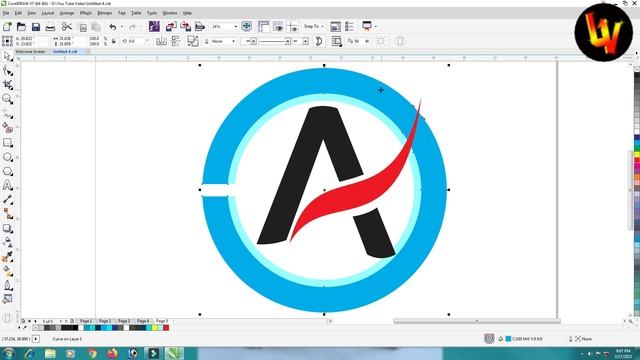This screenshot has height=360, width=640.
Task: Copy the selected object
Action: 83,27
